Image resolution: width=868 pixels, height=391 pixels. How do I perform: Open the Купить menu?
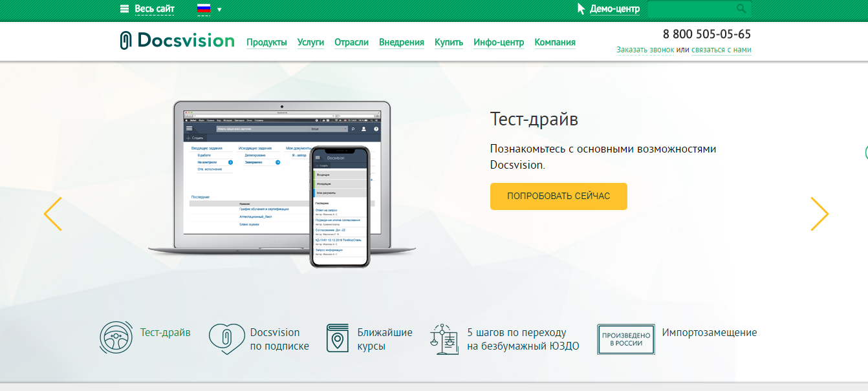(x=449, y=43)
